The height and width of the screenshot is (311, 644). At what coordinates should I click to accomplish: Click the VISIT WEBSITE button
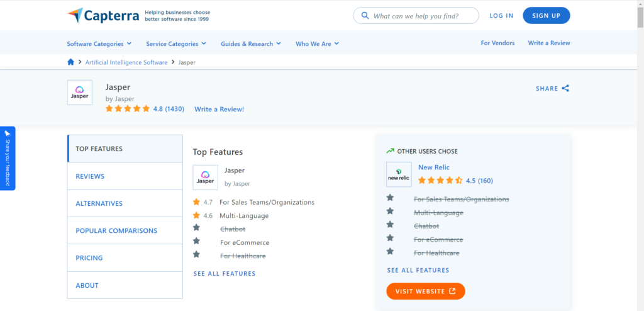426,291
